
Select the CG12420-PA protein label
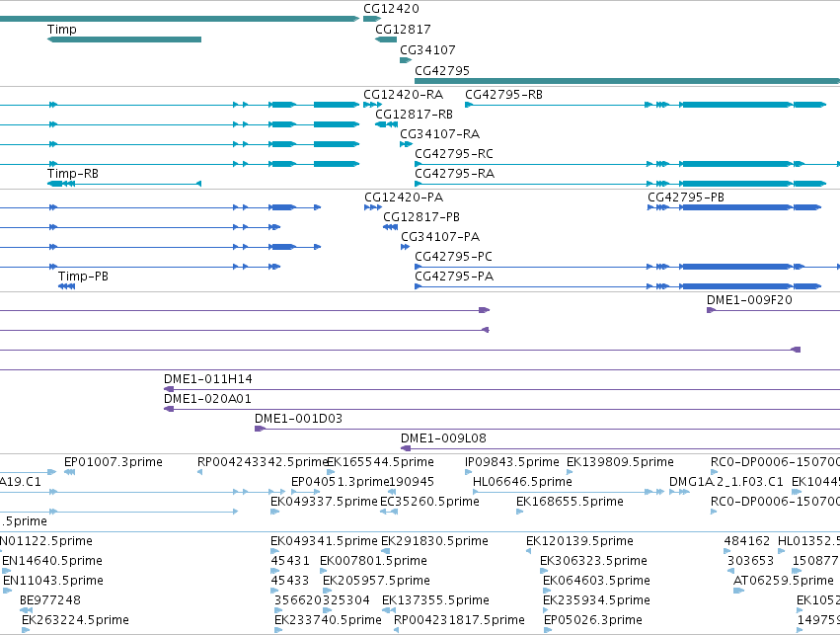[x=404, y=198]
